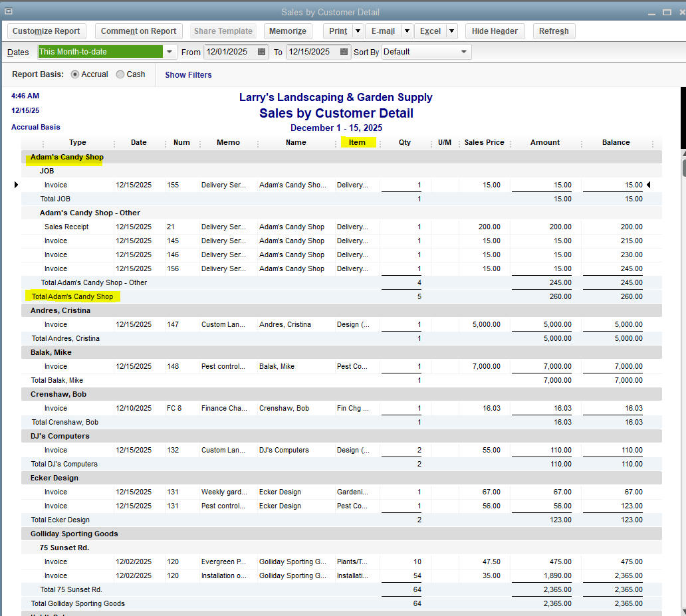The height and width of the screenshot is (616, 686).
Task: Click the left-pointing marker after 15.00 balance
Action: [x=649, y=185]
